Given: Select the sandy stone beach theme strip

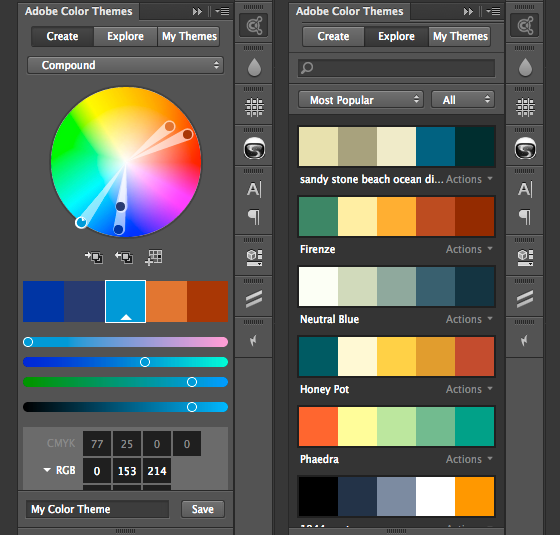Looking at the screenshot, I should [396, 146].
